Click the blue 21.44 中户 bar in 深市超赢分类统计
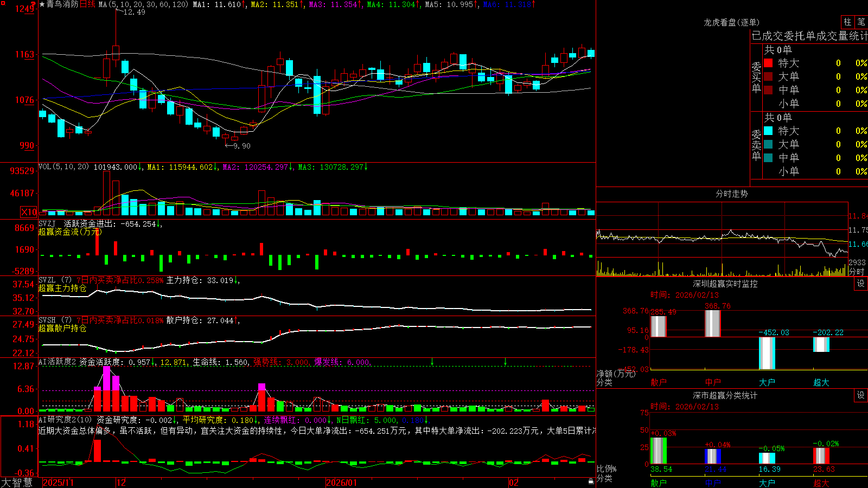 pos(713,457)
